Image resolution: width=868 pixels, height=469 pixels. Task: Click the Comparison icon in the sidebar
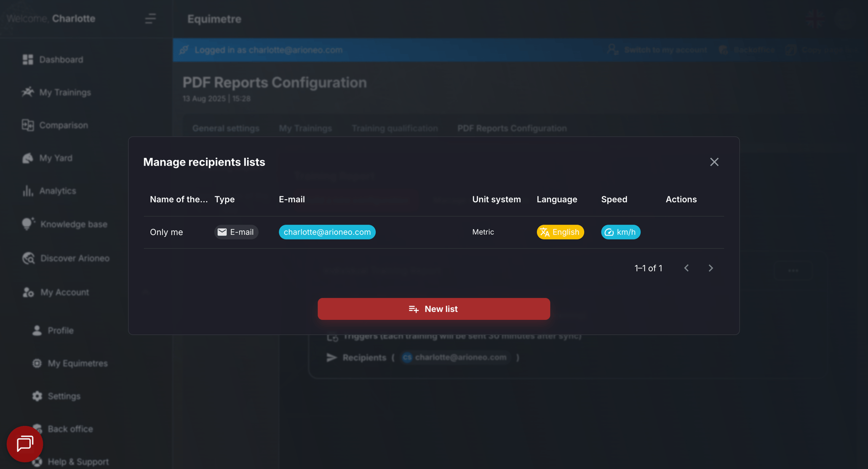[x=28, y=125]
